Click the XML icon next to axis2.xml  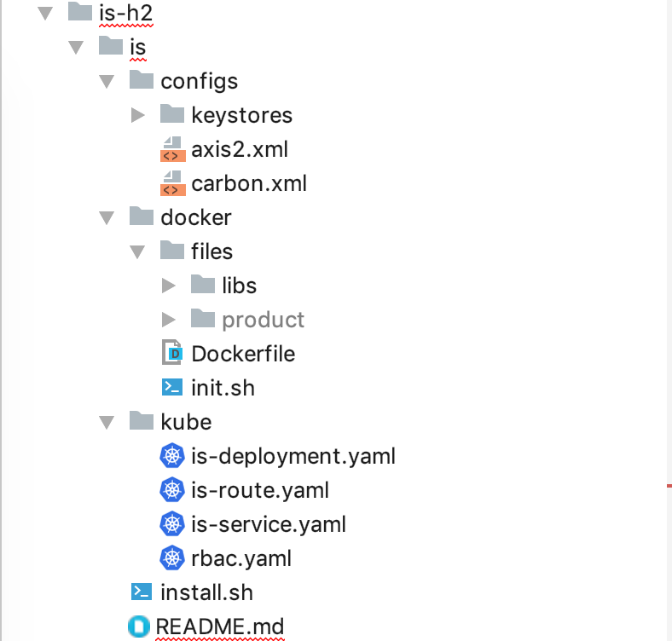click(172, 149)
